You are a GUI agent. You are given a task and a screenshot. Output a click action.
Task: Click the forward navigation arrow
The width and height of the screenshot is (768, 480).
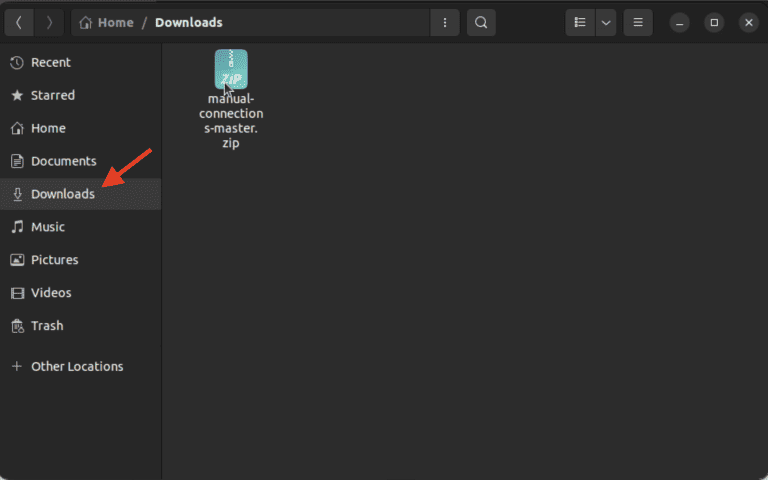(x=49, y=22)
